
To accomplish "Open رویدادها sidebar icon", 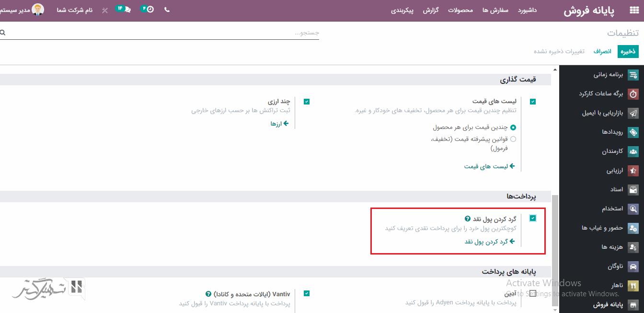I will point(633,132).
